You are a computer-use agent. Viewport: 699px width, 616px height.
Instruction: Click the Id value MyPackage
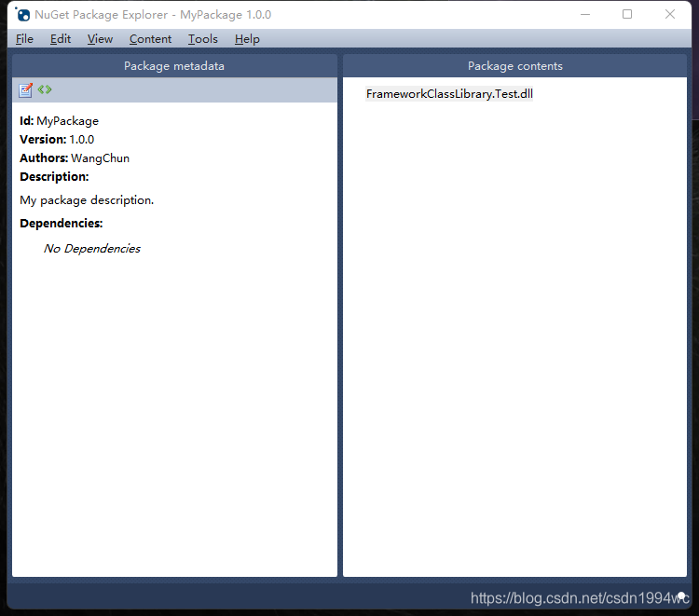click(x=68, y=121)
